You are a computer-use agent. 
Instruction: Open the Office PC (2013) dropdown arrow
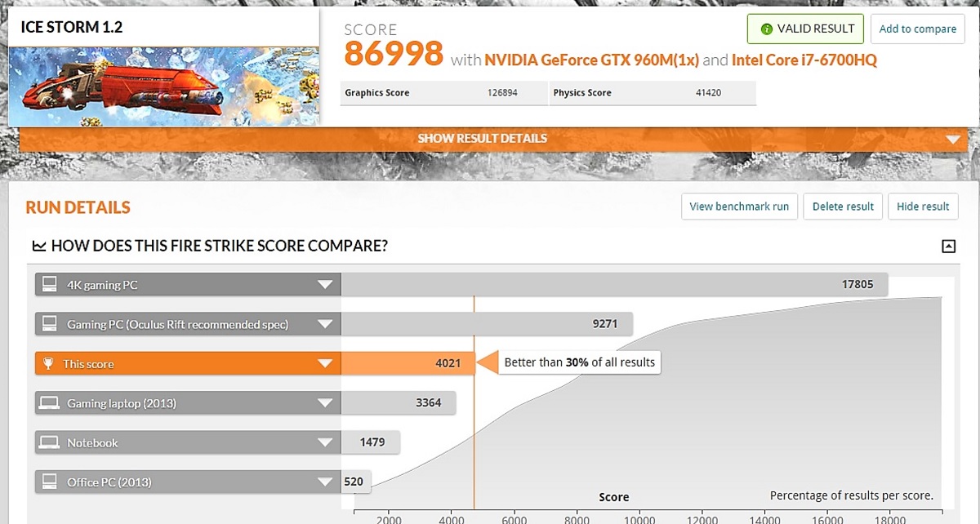(x=326, y=482)
